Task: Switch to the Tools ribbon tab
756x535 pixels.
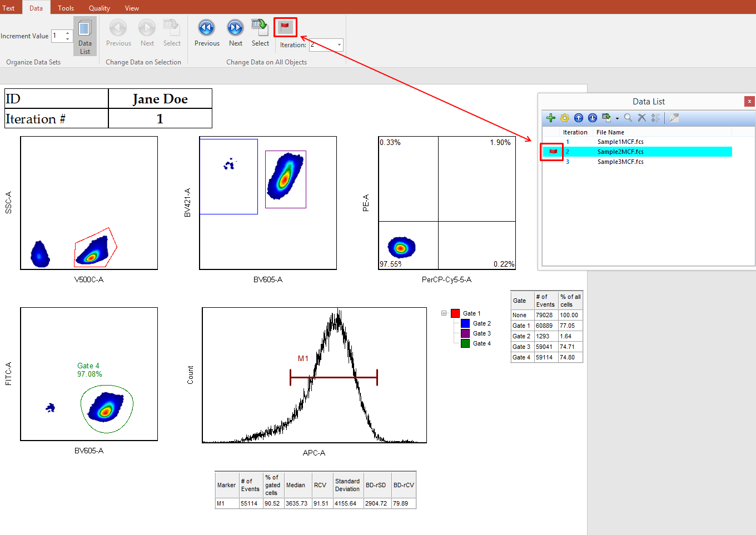Action: 66,8
